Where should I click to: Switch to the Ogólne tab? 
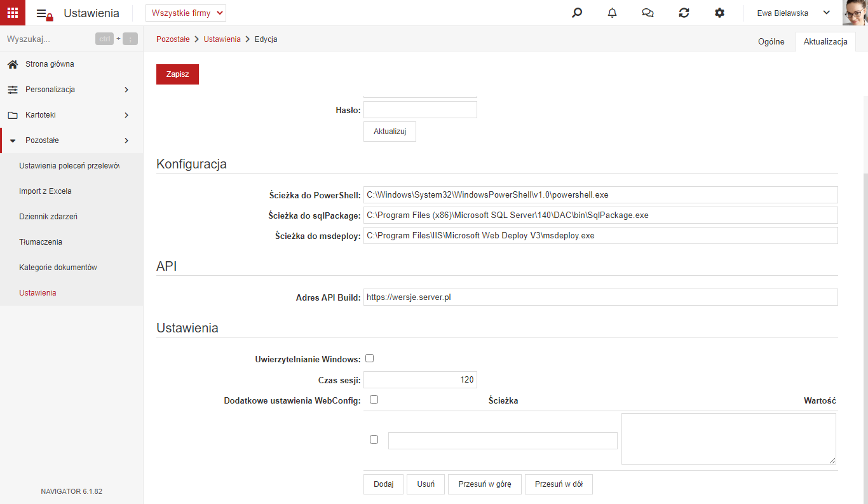tap(771, 41)
